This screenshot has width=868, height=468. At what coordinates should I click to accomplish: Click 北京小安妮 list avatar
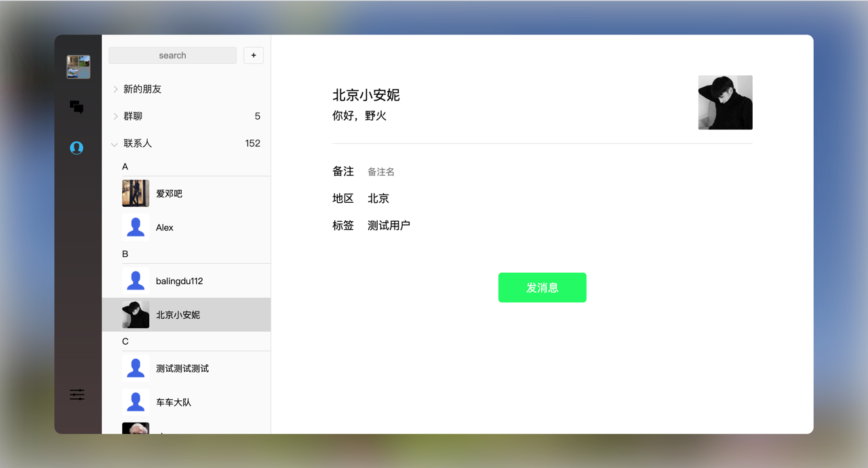pos(136,315)
